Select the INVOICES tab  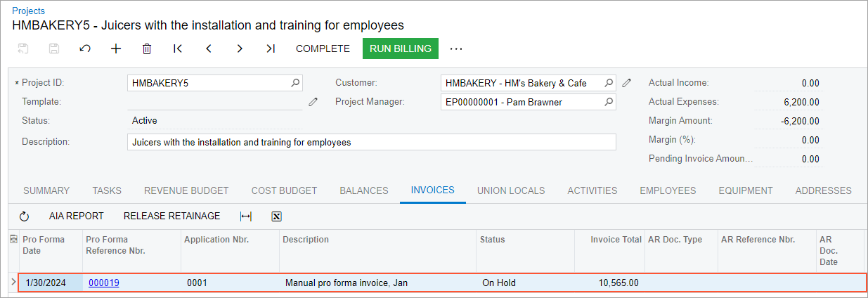(433, 190)
